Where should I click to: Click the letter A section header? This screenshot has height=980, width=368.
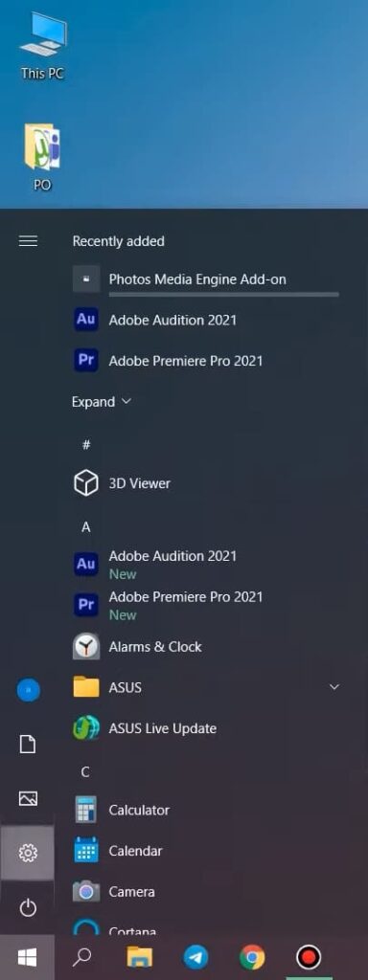pos(85,527)
